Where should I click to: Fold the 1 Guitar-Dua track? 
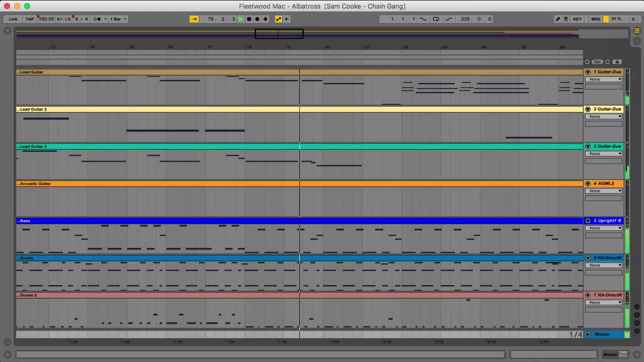pyautogui.click(x=588, y=72)
